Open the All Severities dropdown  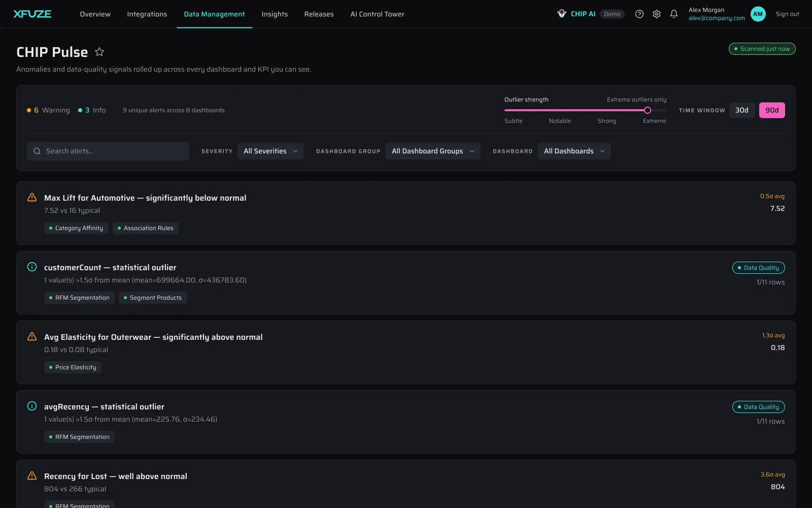point(270,151)
